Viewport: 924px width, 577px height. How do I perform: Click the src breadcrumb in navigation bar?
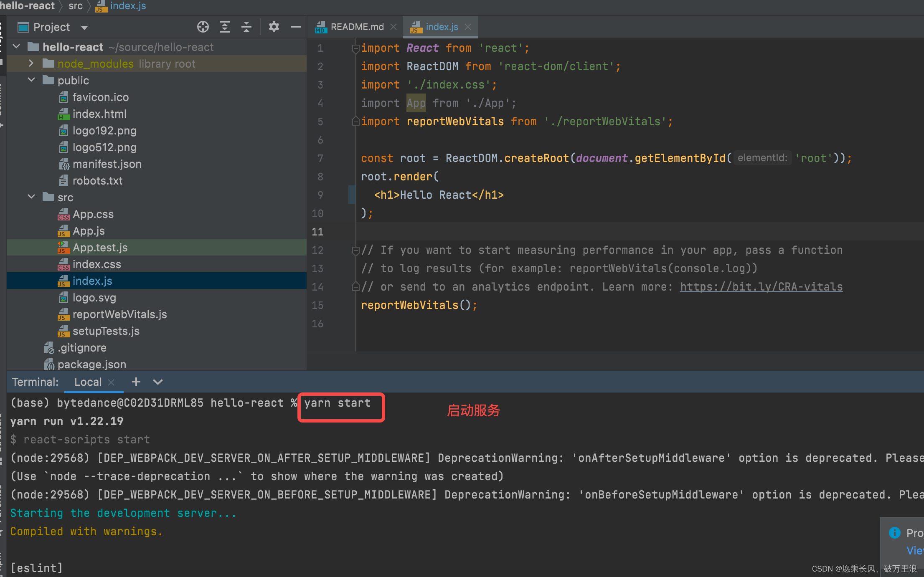[x=75, y=6]
